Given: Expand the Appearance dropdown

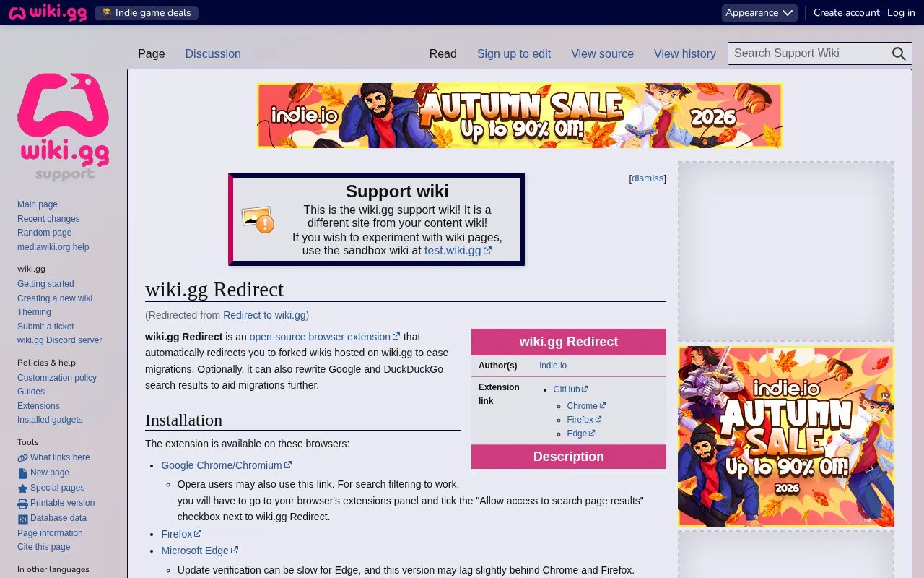Looking at the screenshot, I should 759,12.
